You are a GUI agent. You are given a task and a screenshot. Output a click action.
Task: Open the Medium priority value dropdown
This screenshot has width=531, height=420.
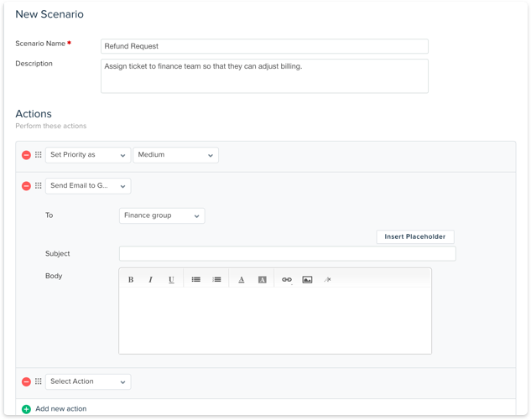(x=175, y=155)
